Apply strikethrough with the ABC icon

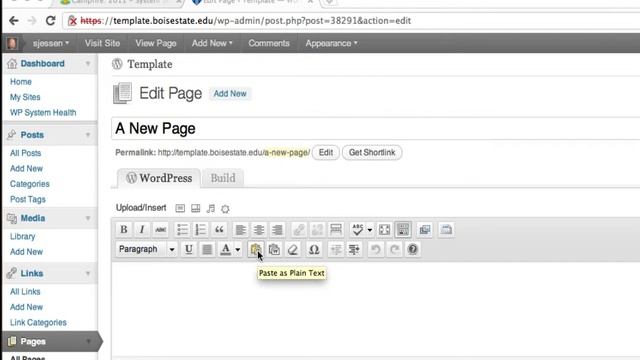pos(161,229)
